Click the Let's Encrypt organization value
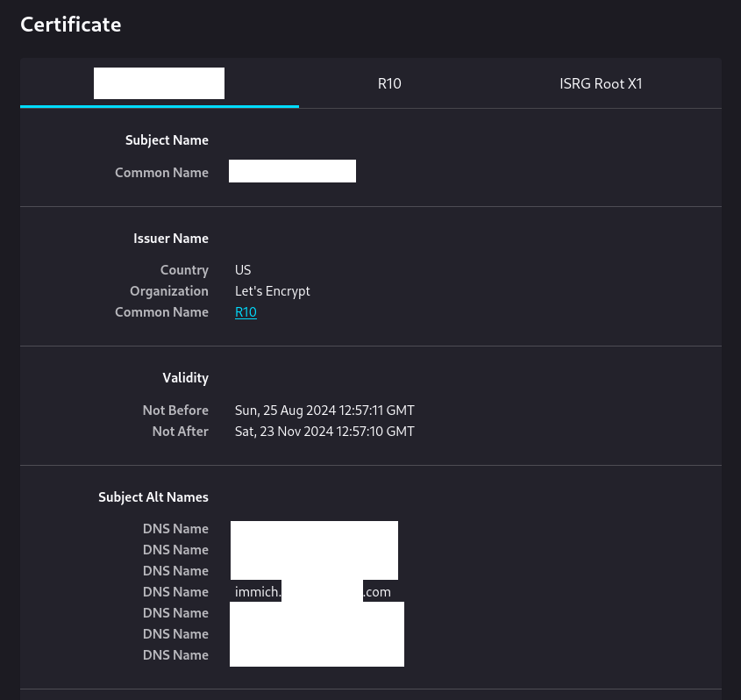The width and height of the screenshot is (741, 700). (272, 291)
